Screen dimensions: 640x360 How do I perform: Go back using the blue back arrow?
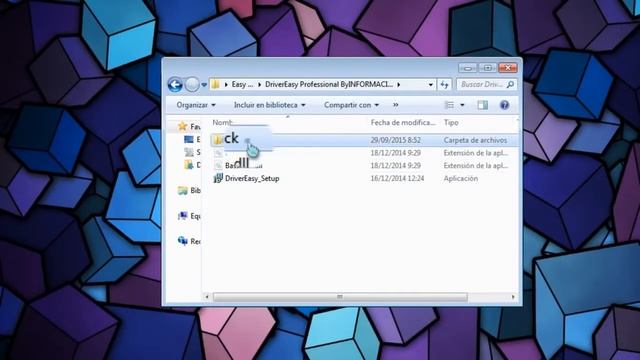click(x=175, y=84)
